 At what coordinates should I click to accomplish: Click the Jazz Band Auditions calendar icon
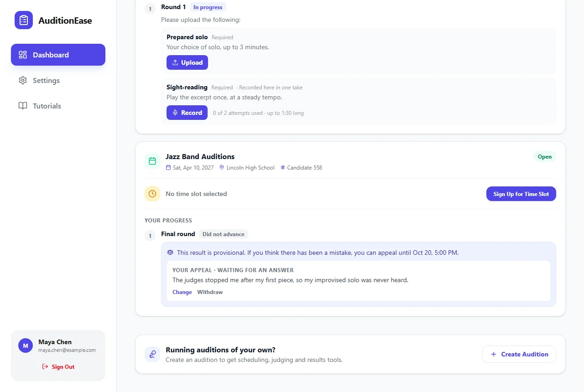pos(152,161)
